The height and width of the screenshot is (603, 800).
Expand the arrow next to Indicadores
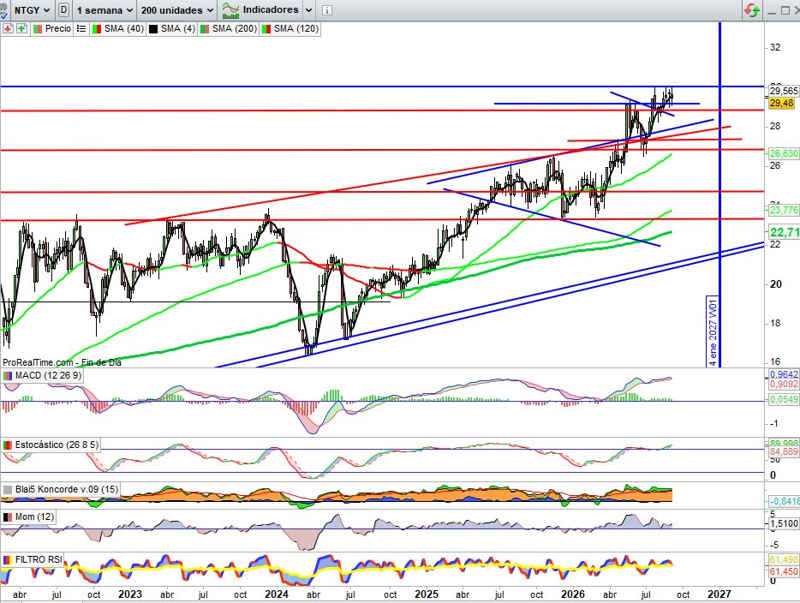tap(309, 10)
